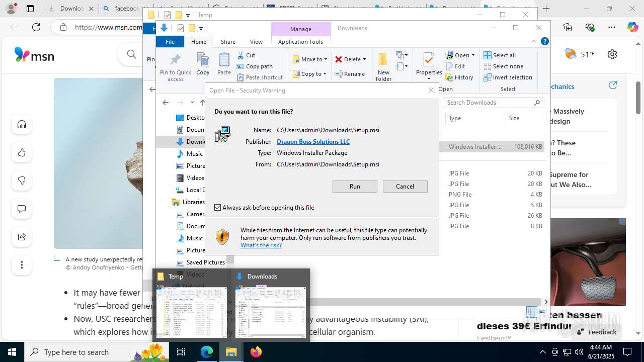Open the New item dropdown
Screen dimensions: 644x362
coord(401,55)
